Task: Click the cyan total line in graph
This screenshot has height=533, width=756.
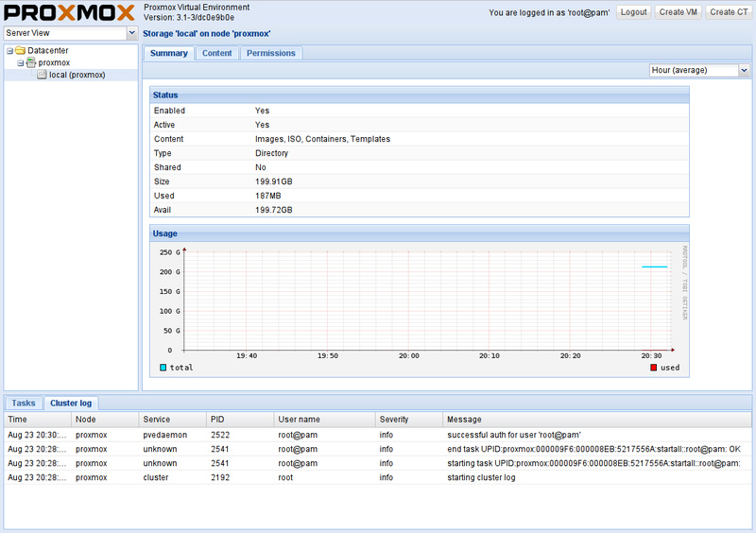Action: click(654, 266)
